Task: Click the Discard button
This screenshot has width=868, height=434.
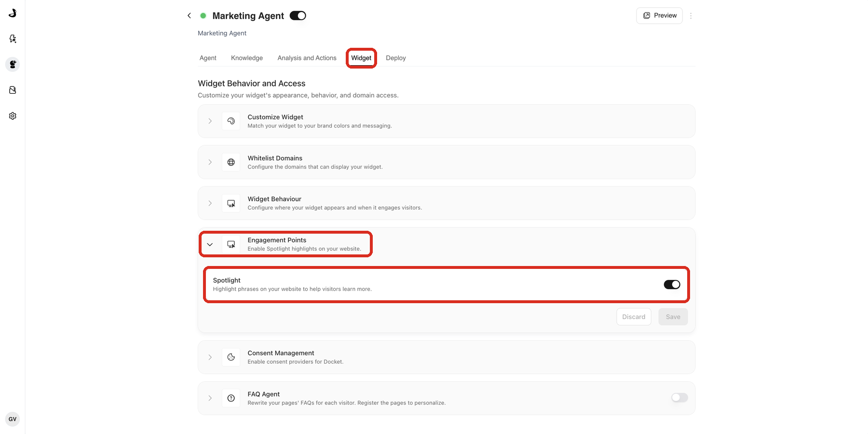Action: (x=634, y=317)
